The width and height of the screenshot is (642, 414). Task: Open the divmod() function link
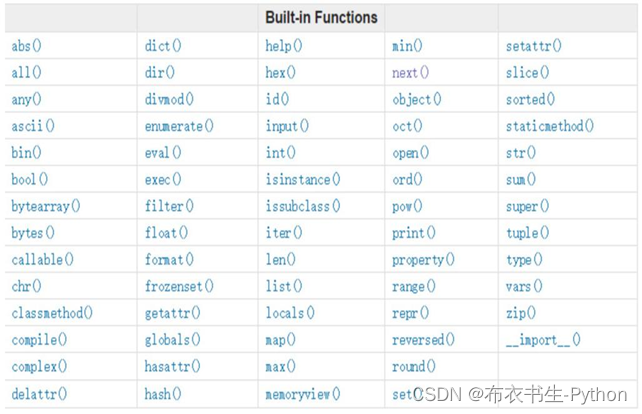coord(169,99)
